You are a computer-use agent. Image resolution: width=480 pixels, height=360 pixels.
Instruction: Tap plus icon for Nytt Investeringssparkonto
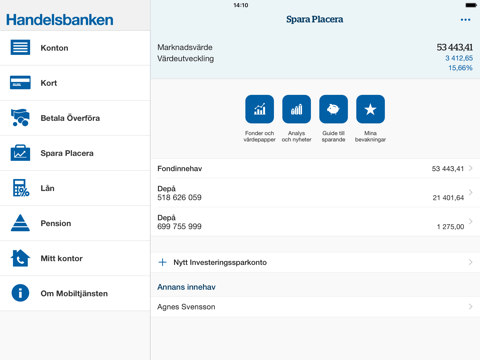tap(162, 262)
